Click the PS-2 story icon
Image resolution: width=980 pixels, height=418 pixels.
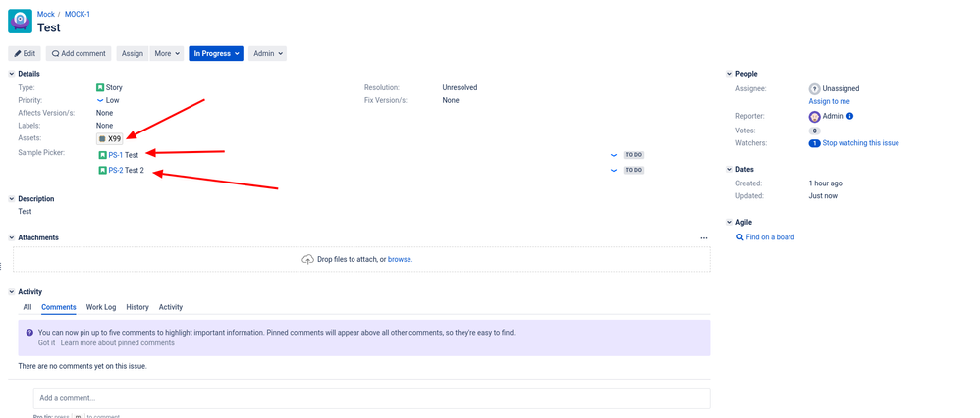102,170
